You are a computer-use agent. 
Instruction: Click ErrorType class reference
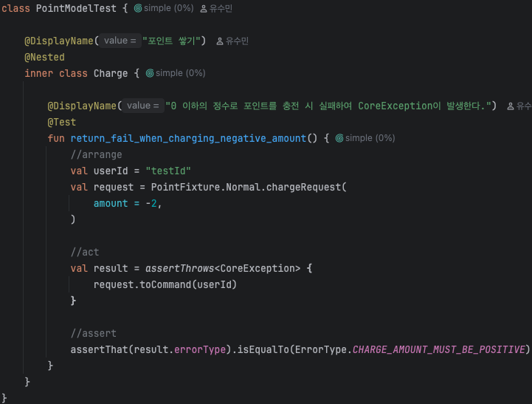[x=321, y=349]
